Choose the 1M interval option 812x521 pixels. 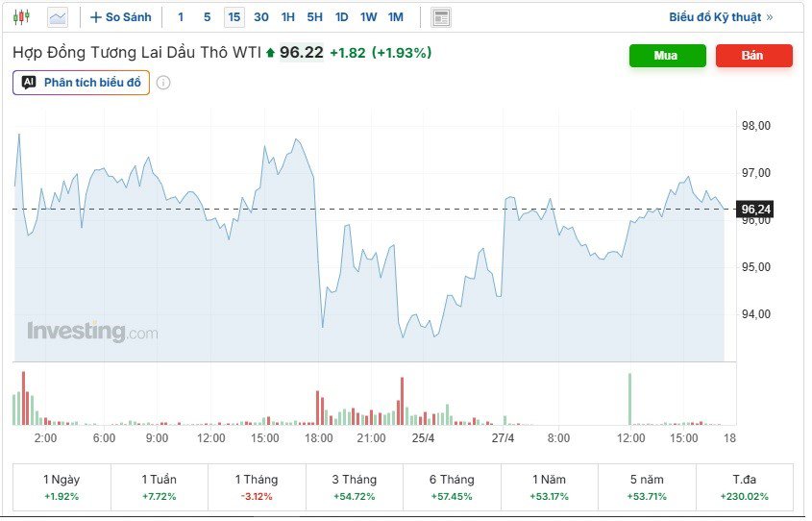tap(396, 17)
